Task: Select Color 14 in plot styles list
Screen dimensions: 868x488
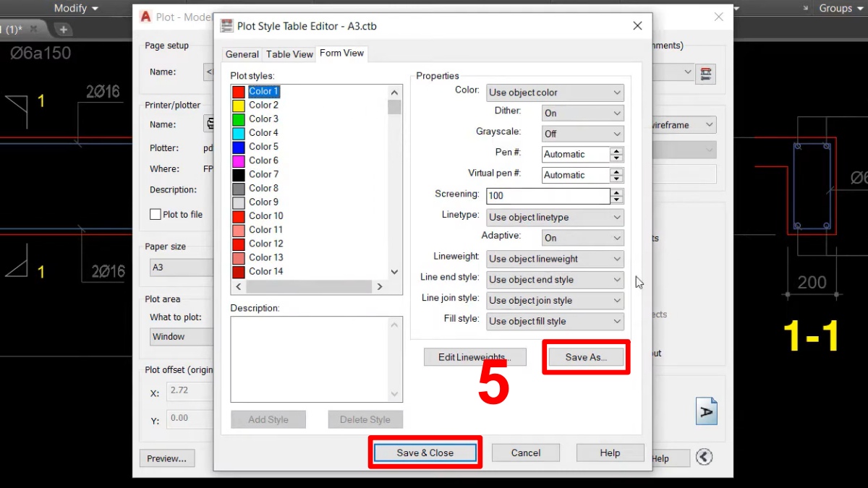Action: click(265, 271)
